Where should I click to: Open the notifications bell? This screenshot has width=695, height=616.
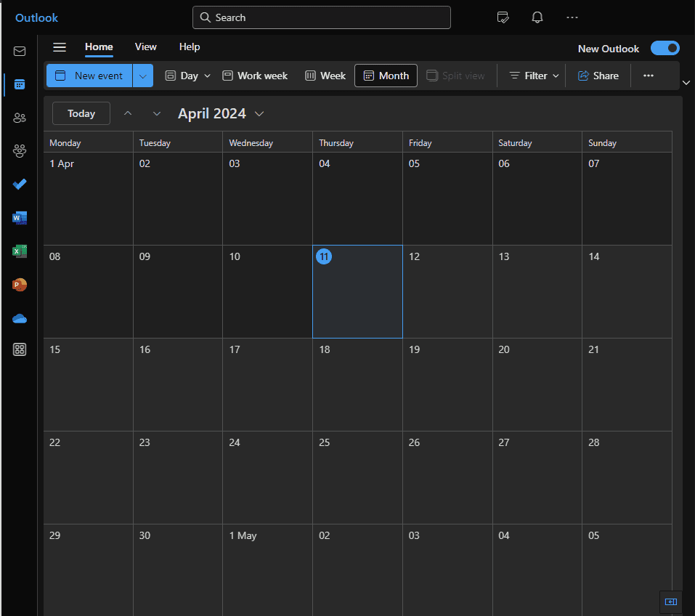click(x=537, y=17)
